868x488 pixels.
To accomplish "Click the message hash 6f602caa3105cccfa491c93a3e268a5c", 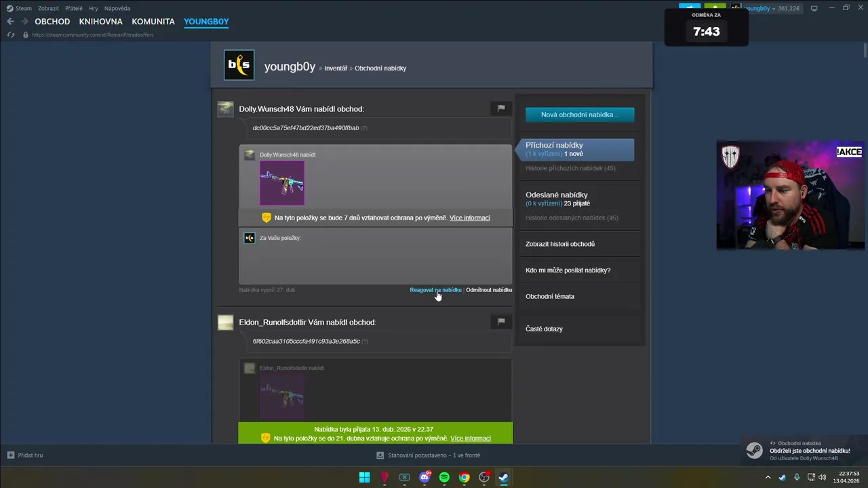I will (x=307, y=342).
